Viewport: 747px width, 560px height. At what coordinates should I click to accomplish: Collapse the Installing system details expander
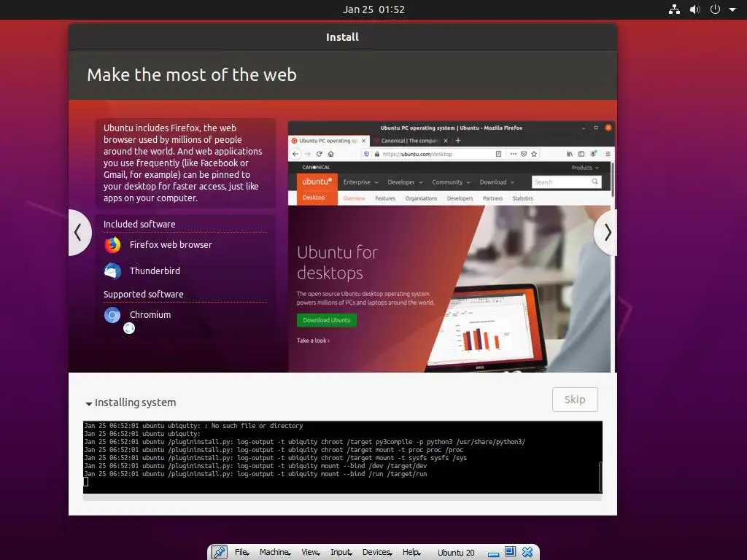click(89, 403)
